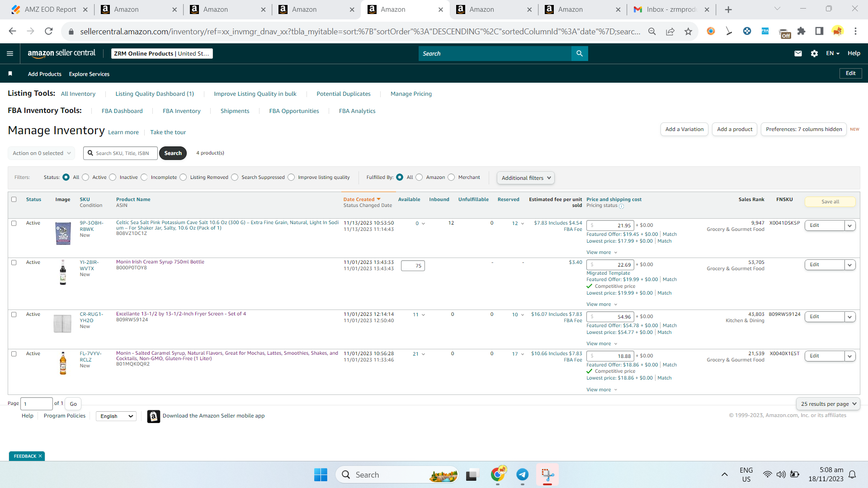Switch to the Inbox Gmail tab
This screenshot has height=488, width=868.
click(670, 9)
